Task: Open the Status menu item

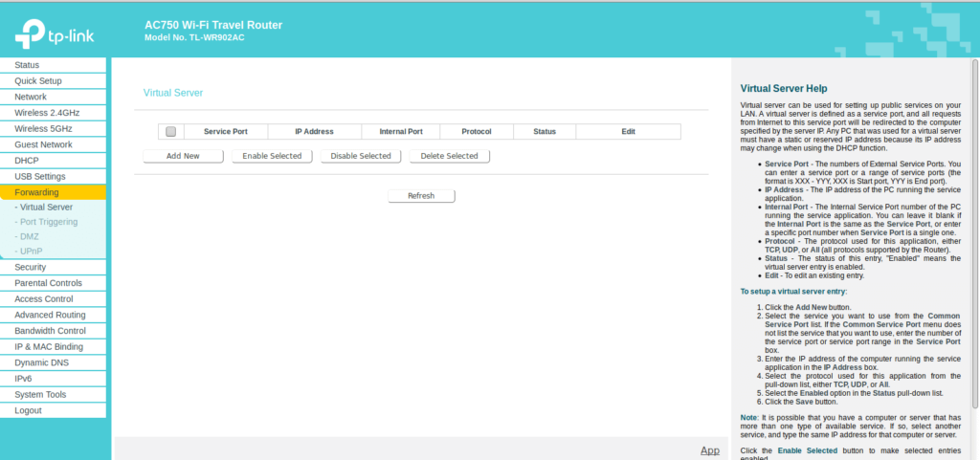Action: click(x=27, y=64)
